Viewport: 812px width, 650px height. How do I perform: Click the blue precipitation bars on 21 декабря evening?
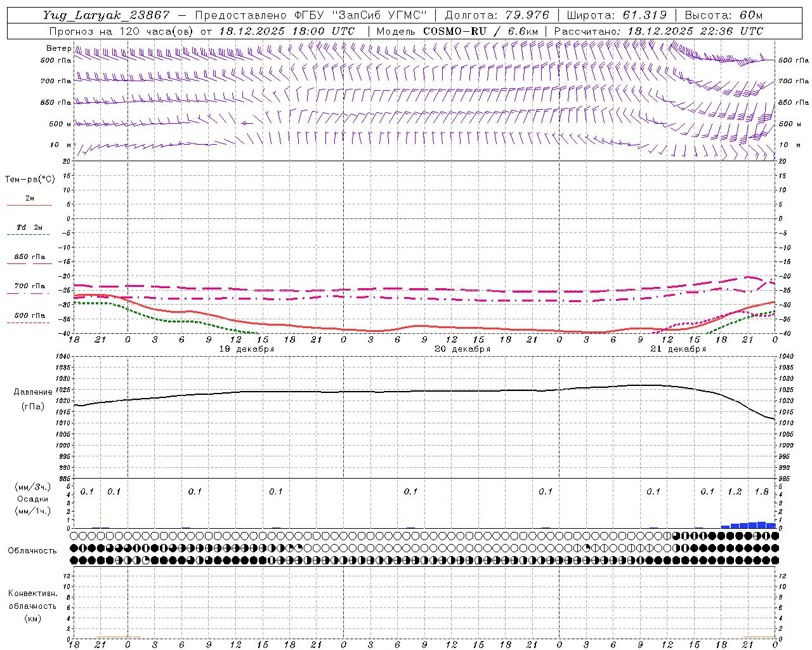coord(749,525)
